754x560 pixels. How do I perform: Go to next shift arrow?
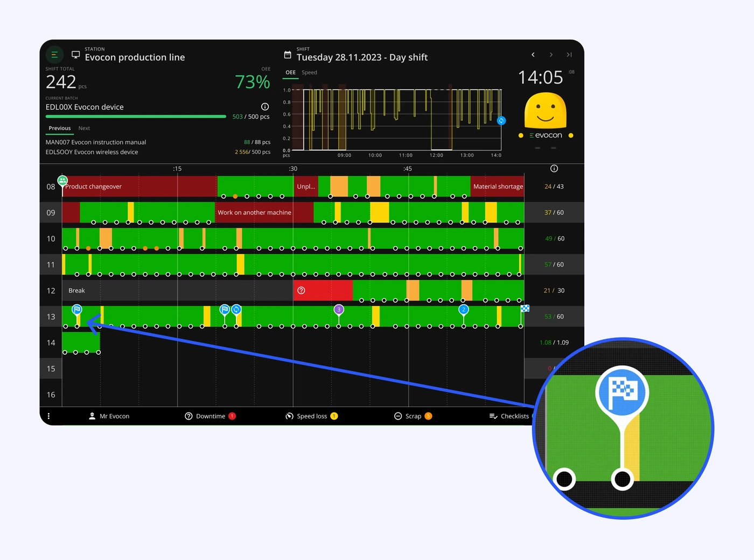click(551, 54)
